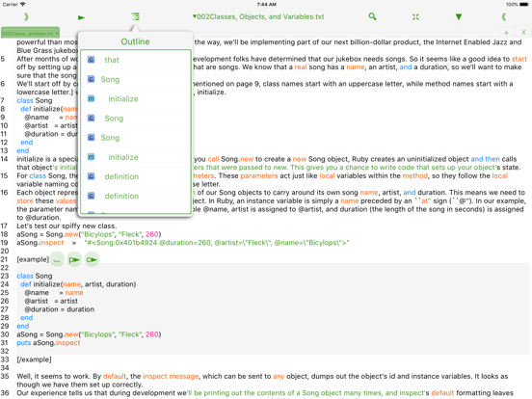Screen dimensions: 532x399
Task: Select the '002Classe...ariables.txt' file tab
Action: pyautogui.click(x=28, y=33)
